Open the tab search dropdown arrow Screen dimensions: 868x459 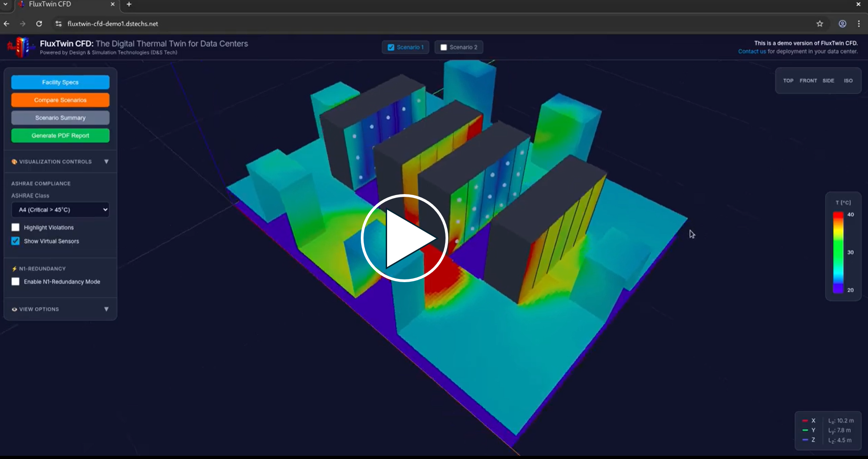5,4
